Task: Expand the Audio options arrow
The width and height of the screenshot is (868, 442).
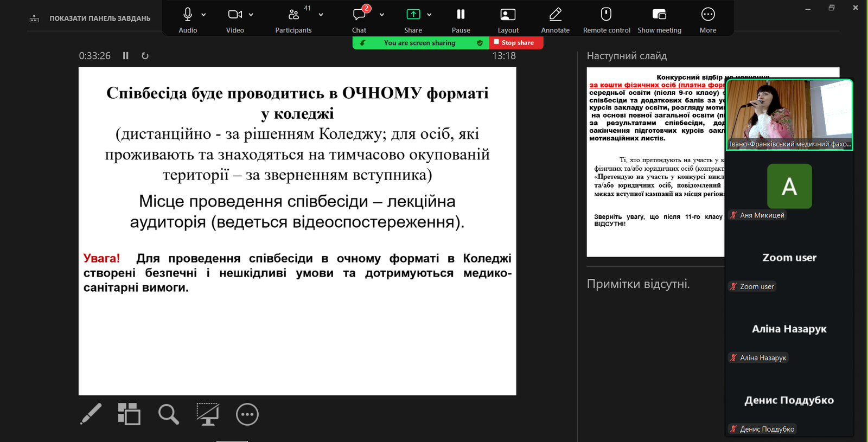Action: 203,15
